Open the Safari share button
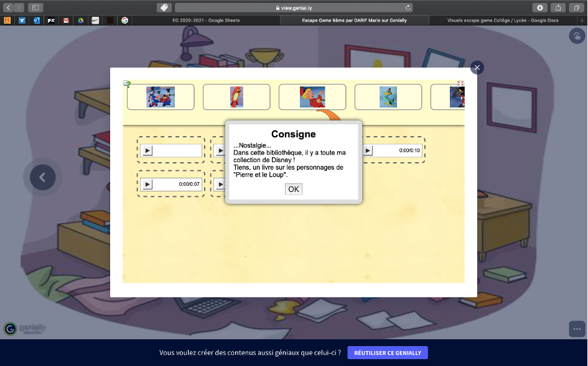This screenshot has height=366, width=588. (558, 7)
